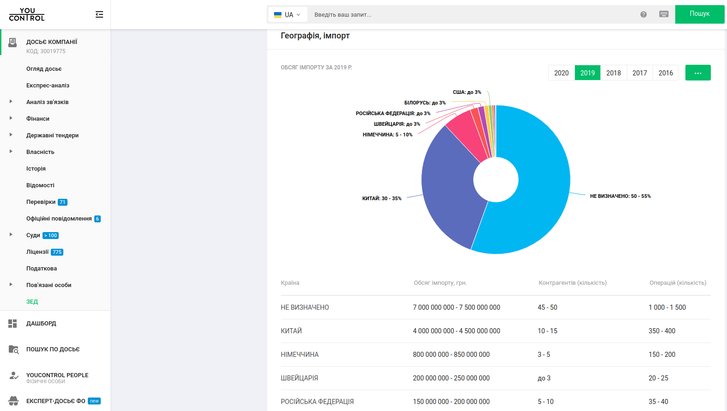
Task: Open Огляд досьє menu item
Action: point(44,69)
